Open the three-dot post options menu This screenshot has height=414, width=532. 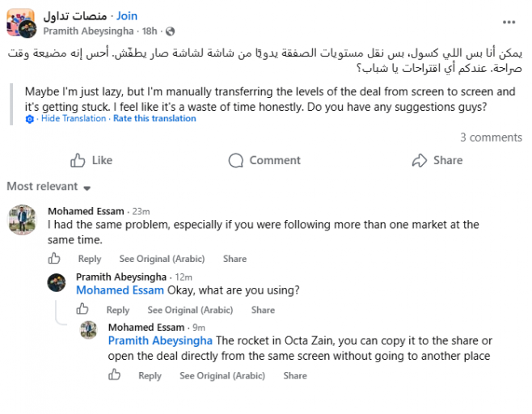point(509,23)
